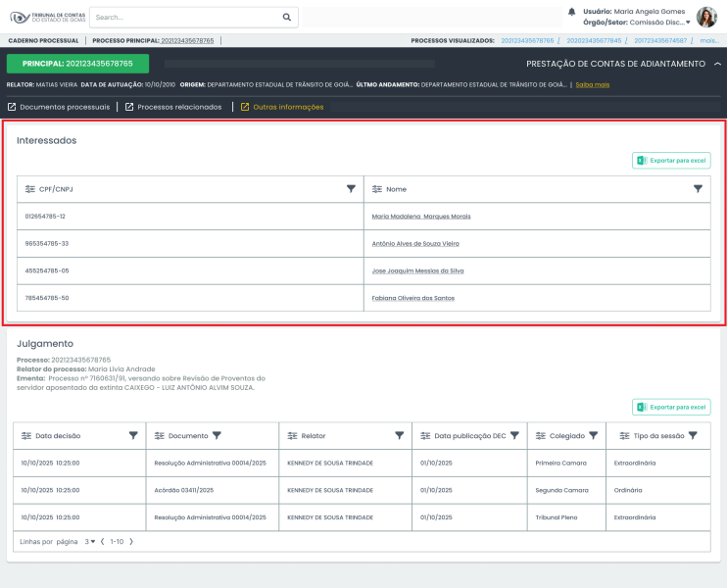Switch to the Outras informações tab

282,107
